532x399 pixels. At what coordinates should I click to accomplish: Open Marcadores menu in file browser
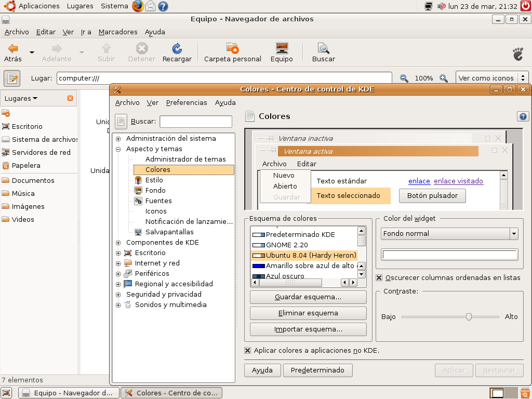(118, 32)
